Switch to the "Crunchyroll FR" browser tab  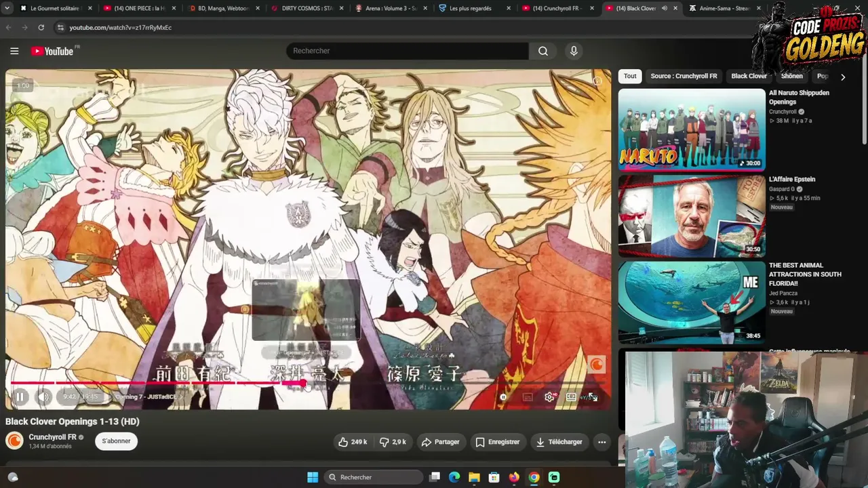559,8
